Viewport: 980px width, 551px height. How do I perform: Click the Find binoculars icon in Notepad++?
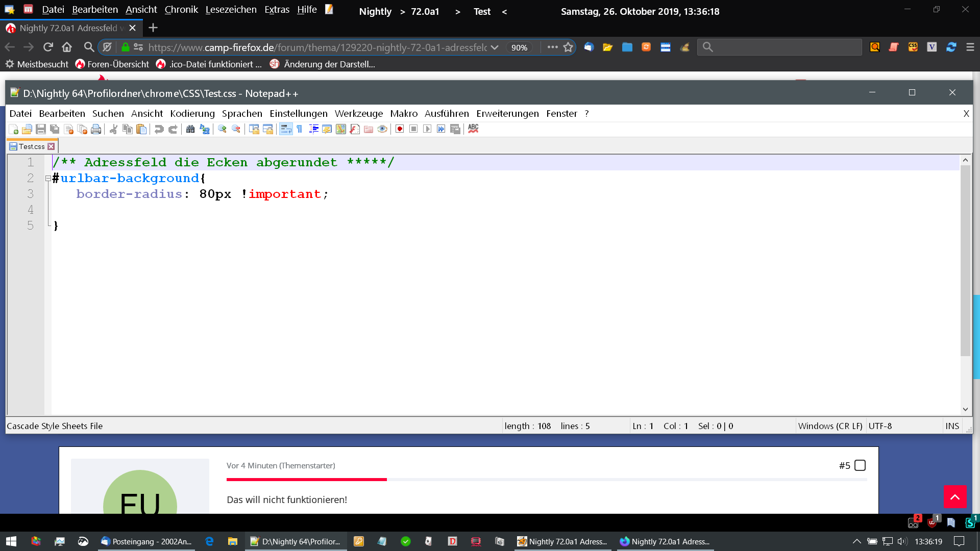click(190, 129)
